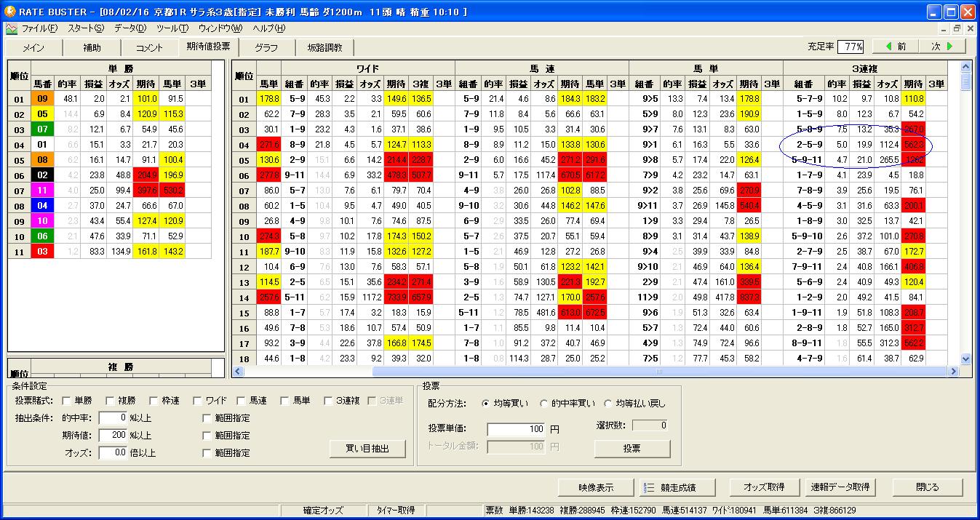Select the 期待値投票 tab

click(208, 47)
